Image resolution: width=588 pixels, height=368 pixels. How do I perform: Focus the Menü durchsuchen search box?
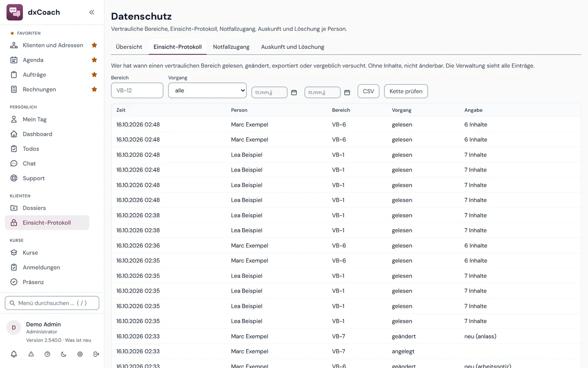coord(52,303)
